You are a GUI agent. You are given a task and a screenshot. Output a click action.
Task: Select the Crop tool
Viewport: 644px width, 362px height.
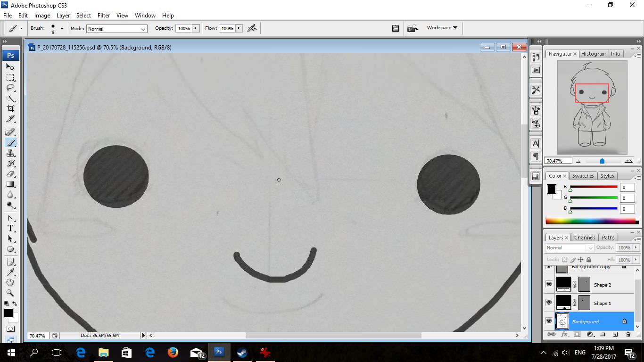point(10,108)
